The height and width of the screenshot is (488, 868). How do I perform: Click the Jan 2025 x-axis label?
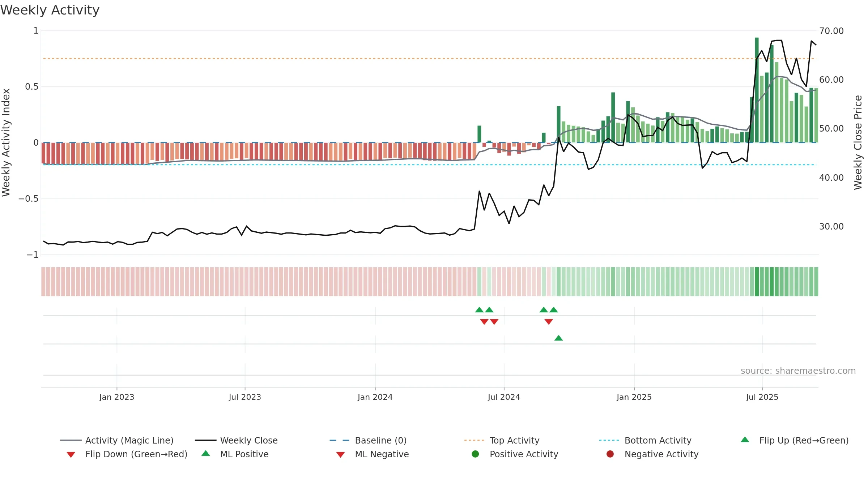[634, 397]
